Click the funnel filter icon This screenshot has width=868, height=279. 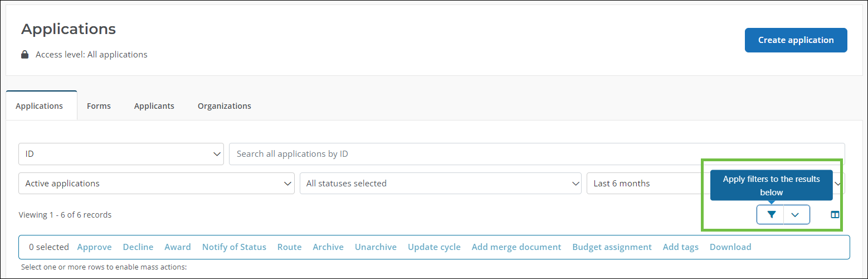771,215
